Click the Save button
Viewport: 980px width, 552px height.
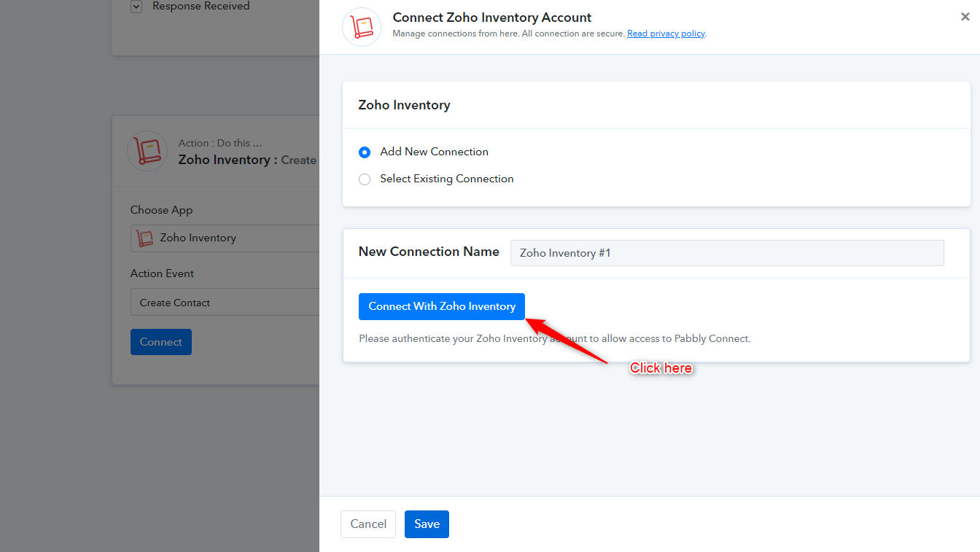tap(427, 524)
